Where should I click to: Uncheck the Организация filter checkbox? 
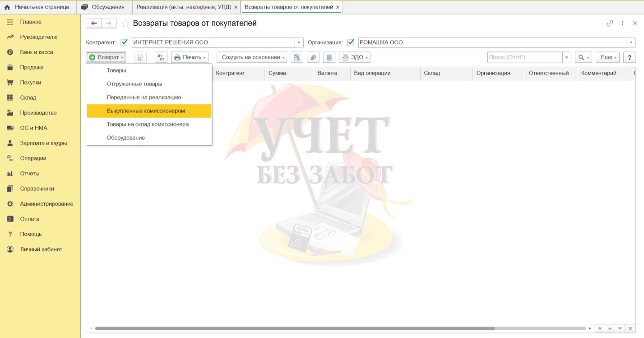point(350,42)
